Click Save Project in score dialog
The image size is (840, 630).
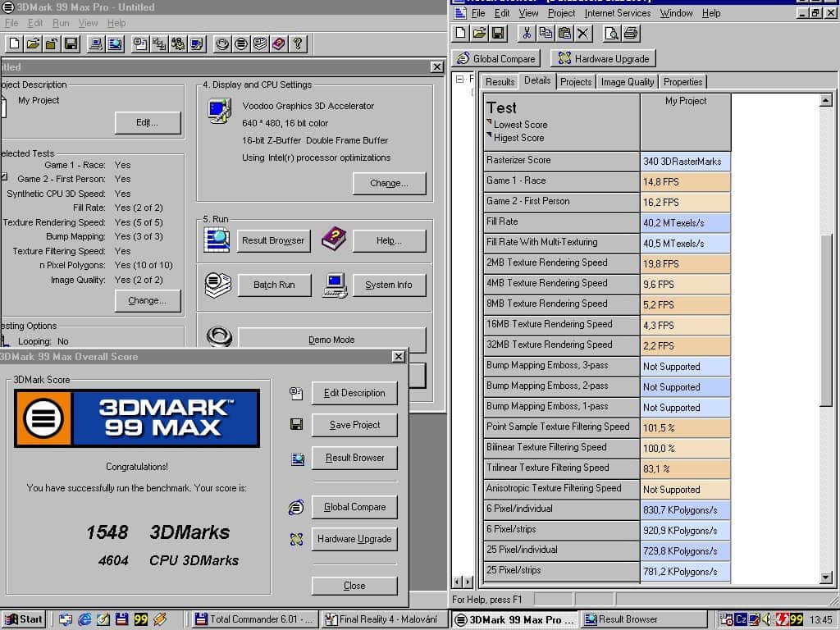coord(354,425)
